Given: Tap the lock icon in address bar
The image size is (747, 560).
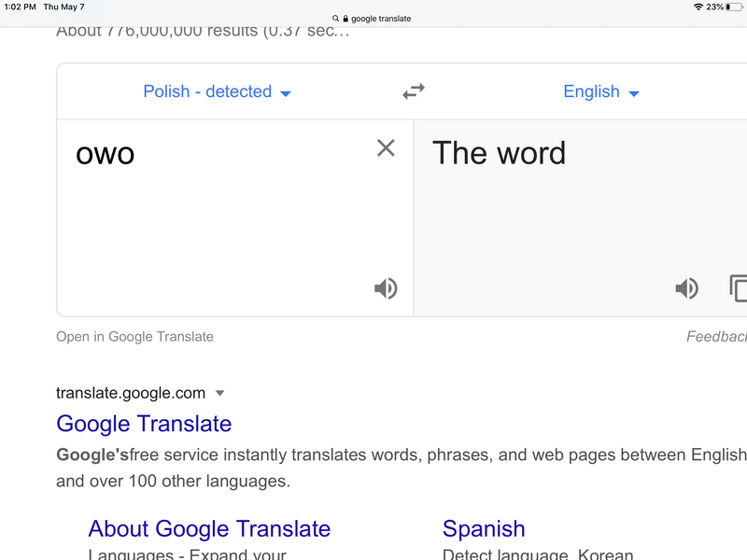Looking at the screenshot, I should (345, 19).
